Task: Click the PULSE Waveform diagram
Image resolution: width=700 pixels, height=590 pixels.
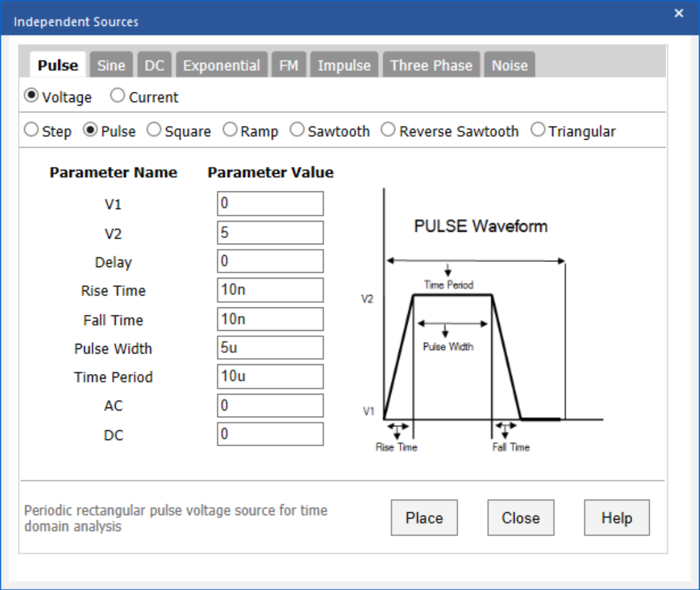Action: tap(482, 321)
